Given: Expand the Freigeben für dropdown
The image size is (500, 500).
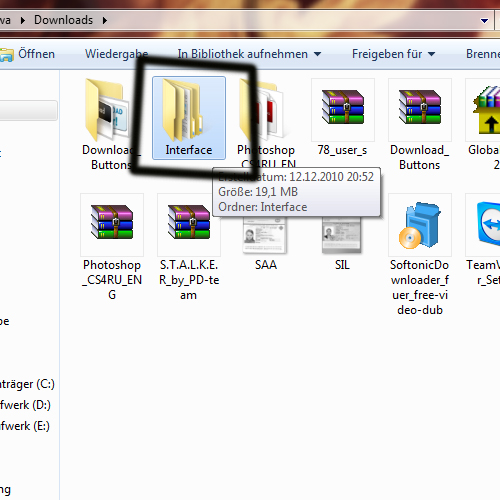Looking at the screenshot, I should (393, 54).
